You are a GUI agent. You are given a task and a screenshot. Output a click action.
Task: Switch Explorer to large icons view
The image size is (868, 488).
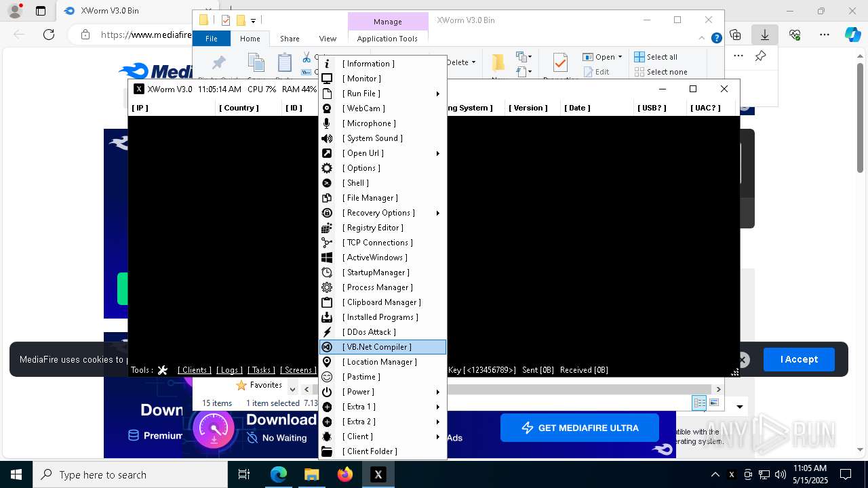click(714, 403)
